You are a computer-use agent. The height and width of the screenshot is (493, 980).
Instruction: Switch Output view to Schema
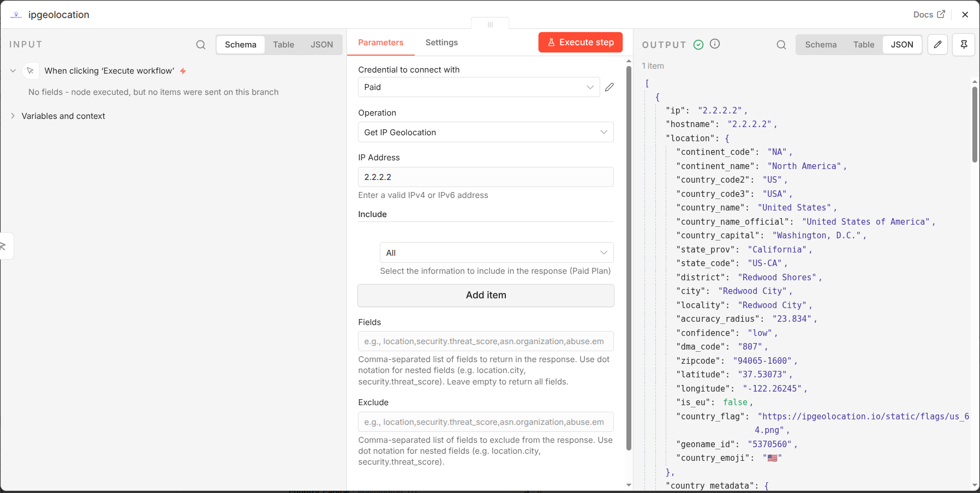point(821,45)
